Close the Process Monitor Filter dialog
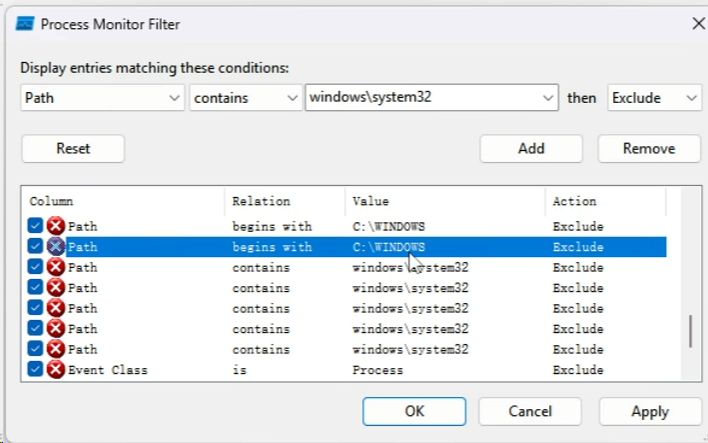This screenshot has height=443, width=708. (x=699, y=23)
